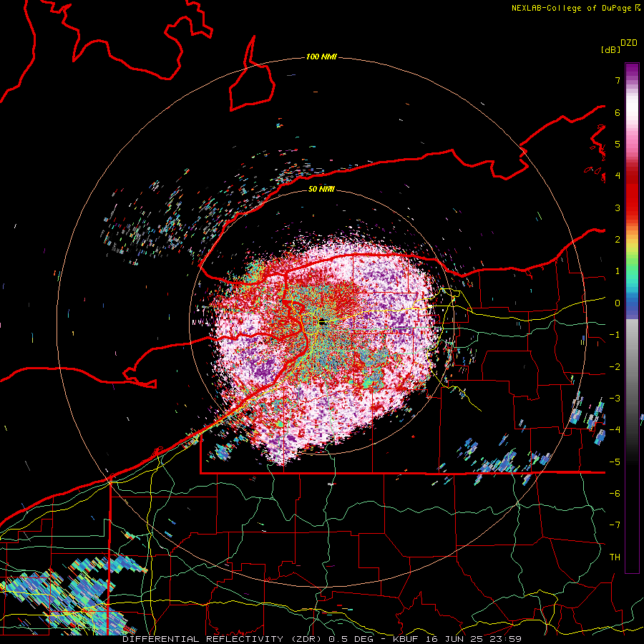Click the [dB] unit label
This screenshot has width=644, height=644.
tap(611, 49)
